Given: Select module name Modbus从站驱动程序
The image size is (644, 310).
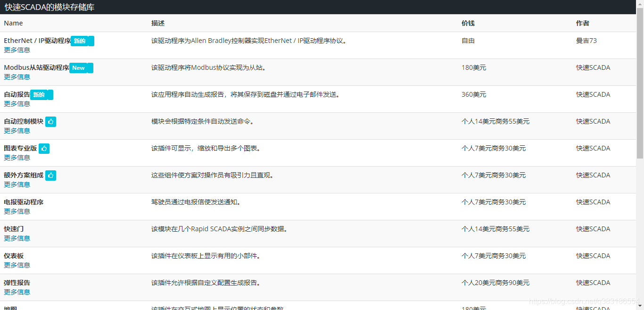Looking at the screenshot, I should (36, 67).
